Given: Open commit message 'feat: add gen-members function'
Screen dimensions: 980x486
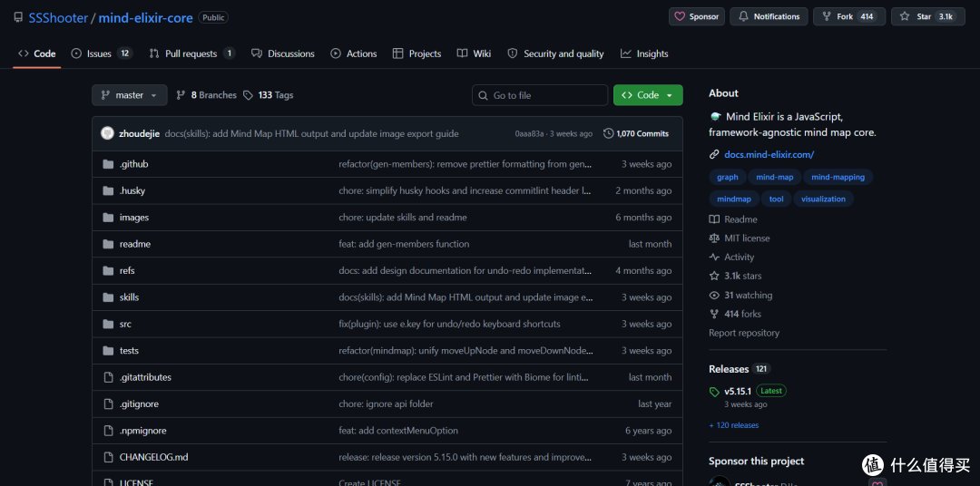Looking at the screenshot, I should tap(404, 244).
